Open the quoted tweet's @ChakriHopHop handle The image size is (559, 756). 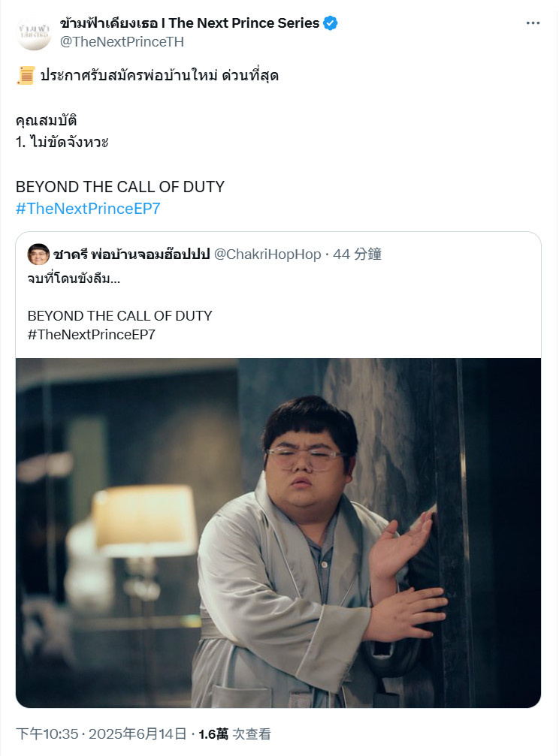pos(267,254)
